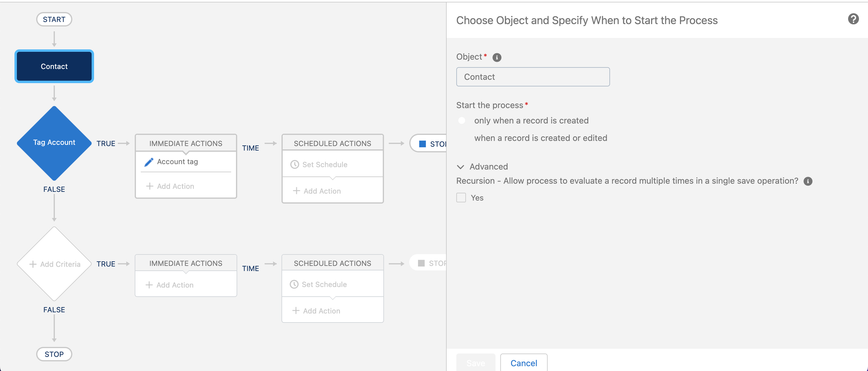Add Action in second Immediate Actions box

(x=169, y=285)
